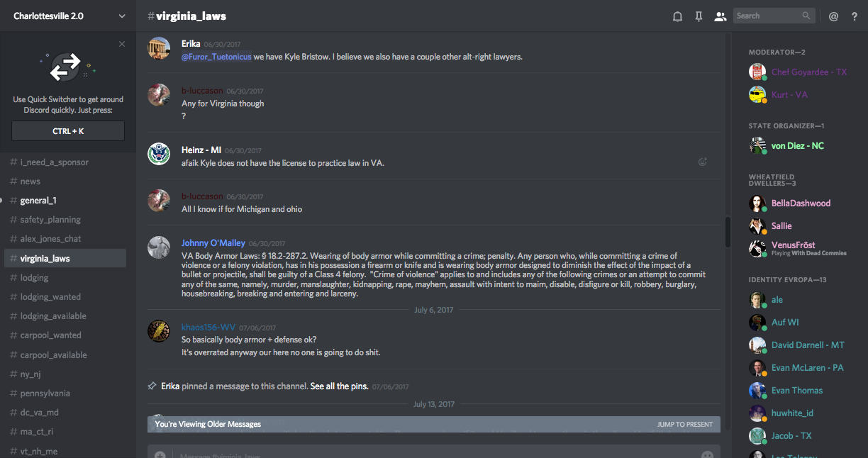Open notification settings bell icon
Viewport: 868px width, 458px height.
677,16
